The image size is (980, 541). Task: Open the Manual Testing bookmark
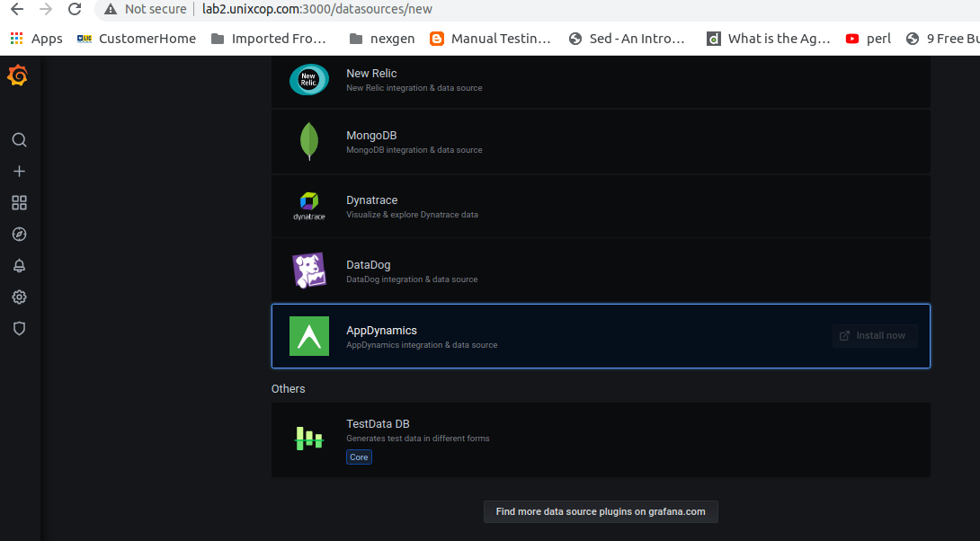(491, 39)
